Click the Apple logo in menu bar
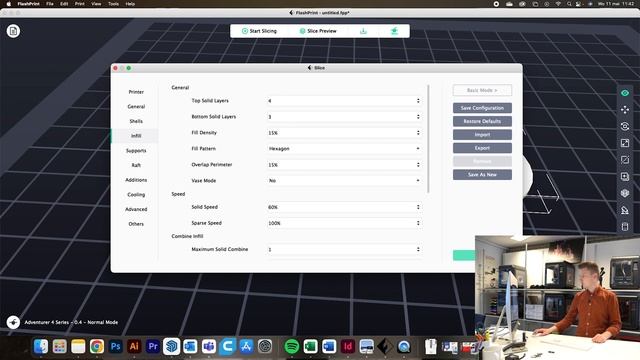Viewport: 640px width, 360px height. [8, 4]
